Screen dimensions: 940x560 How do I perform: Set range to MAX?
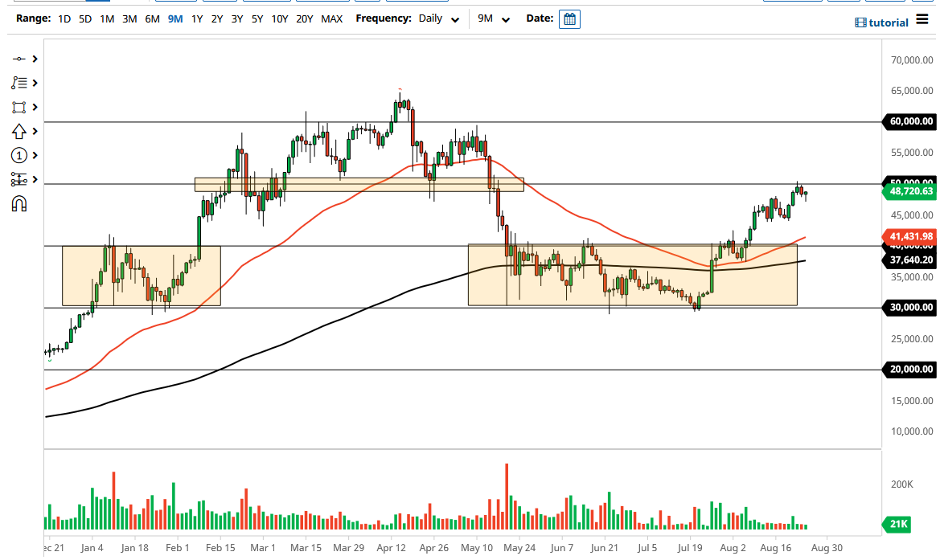click(331, 19)
